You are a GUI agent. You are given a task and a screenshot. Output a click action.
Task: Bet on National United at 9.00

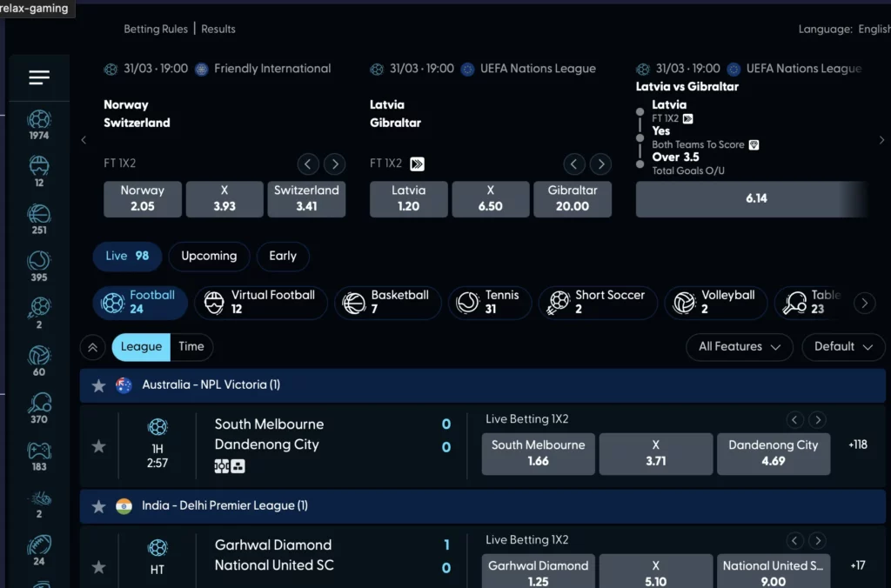(x=774, y=571)
